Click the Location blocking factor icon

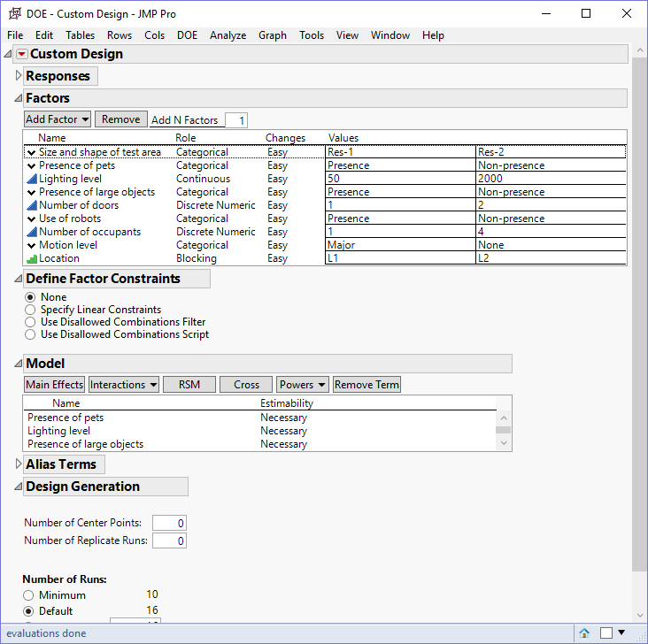(x=31, y=259)
